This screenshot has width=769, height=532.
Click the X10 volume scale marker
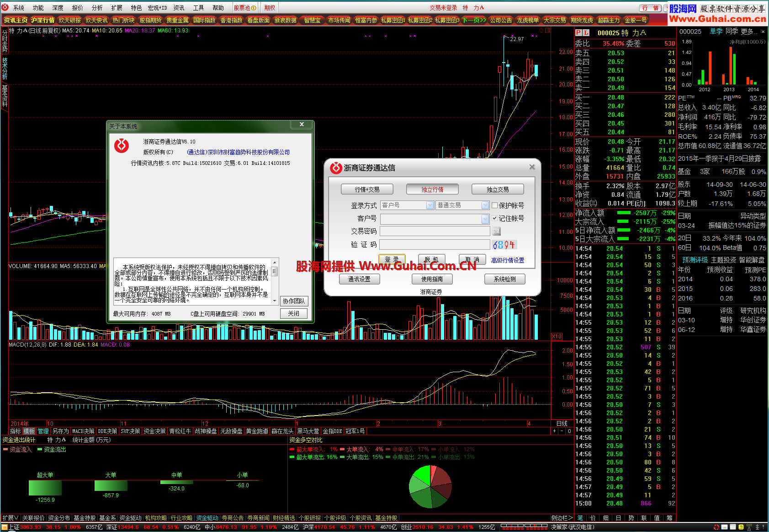tap(557, 337)
